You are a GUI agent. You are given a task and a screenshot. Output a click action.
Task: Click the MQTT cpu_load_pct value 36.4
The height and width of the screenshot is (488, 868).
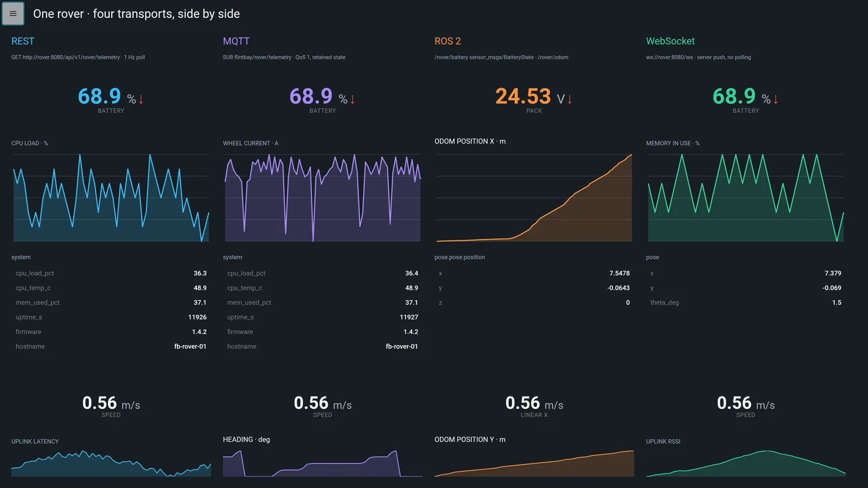point(412,273)
